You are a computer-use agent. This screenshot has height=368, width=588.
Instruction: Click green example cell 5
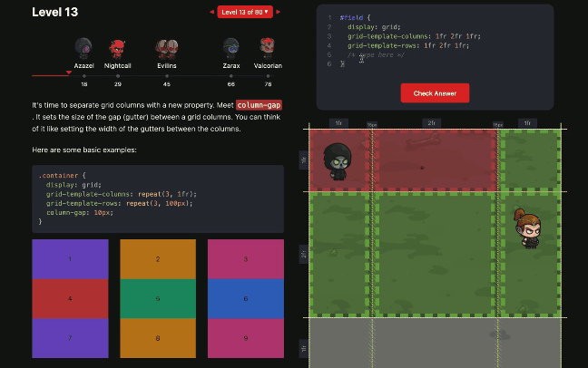click(158, 299)
